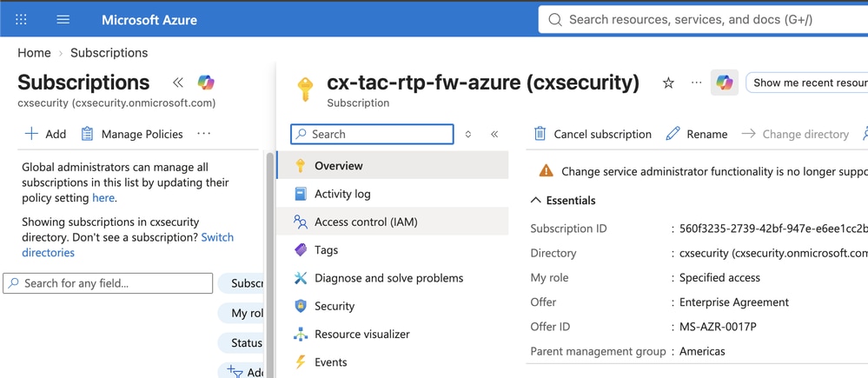Select Overview menu item
Image resolution: width=868 pixels, height=378 pixels.
coord(393,165)
